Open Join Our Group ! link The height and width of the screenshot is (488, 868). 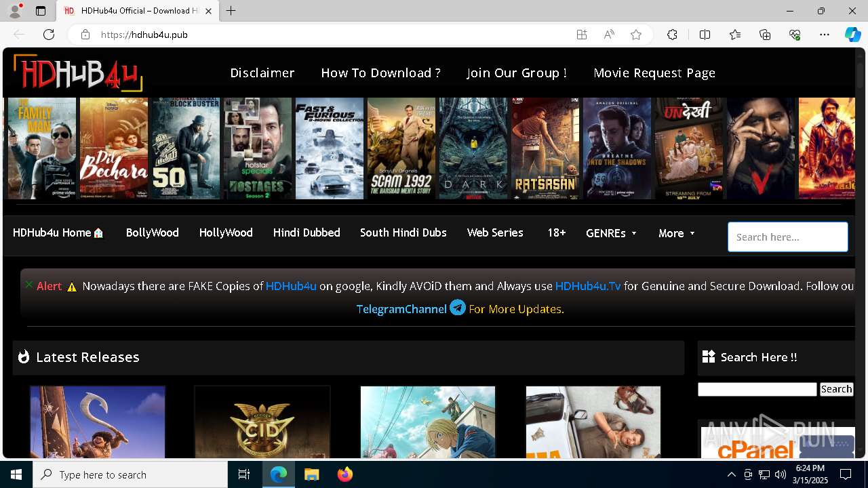coord(517,73)
